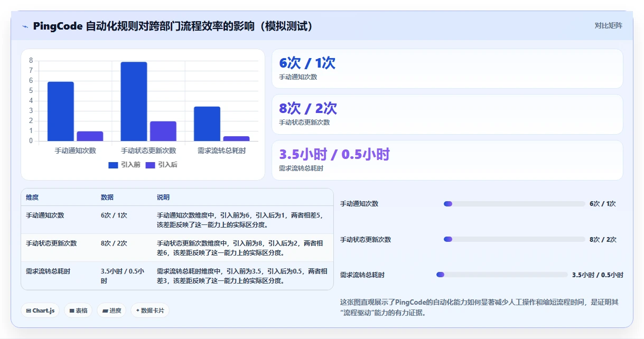Click the 需求流转总耗时 label beside its progress bar

(362, 275)
